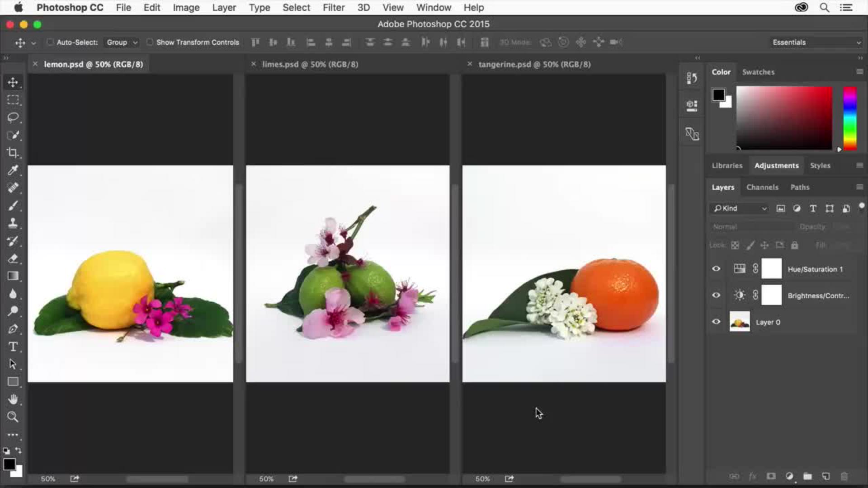Toggle visibility of Layer 0
The width and height of the screenshot is (868, 488).
click(x=716, y=322)
